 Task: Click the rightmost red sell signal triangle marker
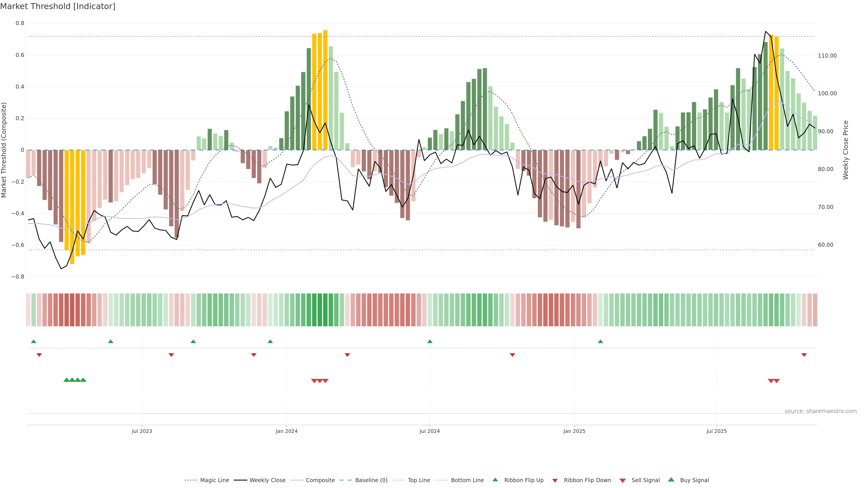point(776,381)
